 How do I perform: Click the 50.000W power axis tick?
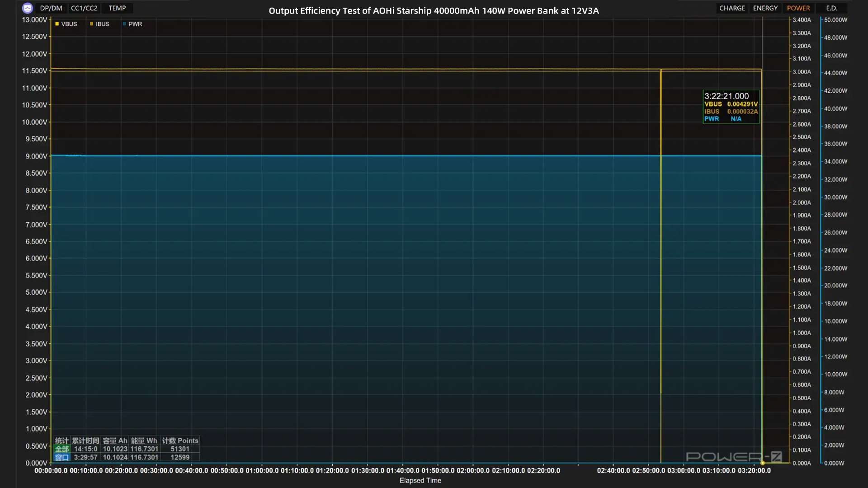click(835, 20)
